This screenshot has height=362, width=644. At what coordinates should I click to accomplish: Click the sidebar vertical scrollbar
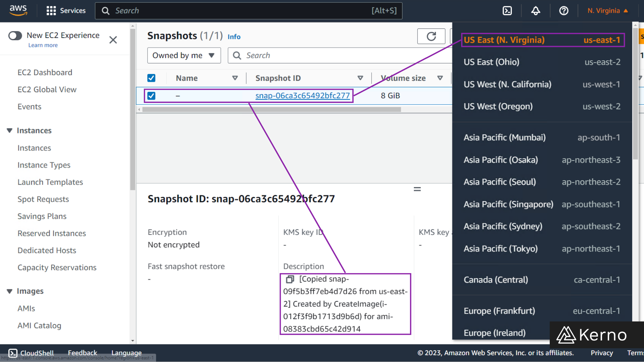[x=132, y=109]
